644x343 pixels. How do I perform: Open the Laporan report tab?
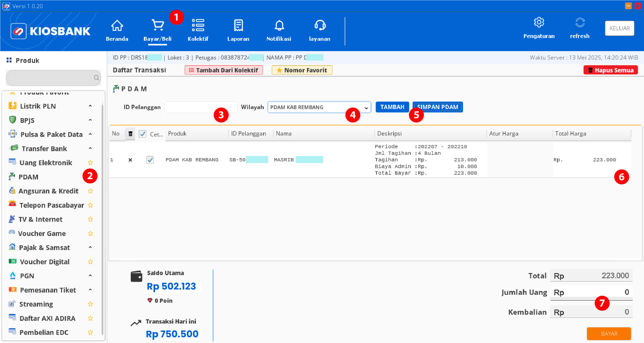[x=238, y=30]
